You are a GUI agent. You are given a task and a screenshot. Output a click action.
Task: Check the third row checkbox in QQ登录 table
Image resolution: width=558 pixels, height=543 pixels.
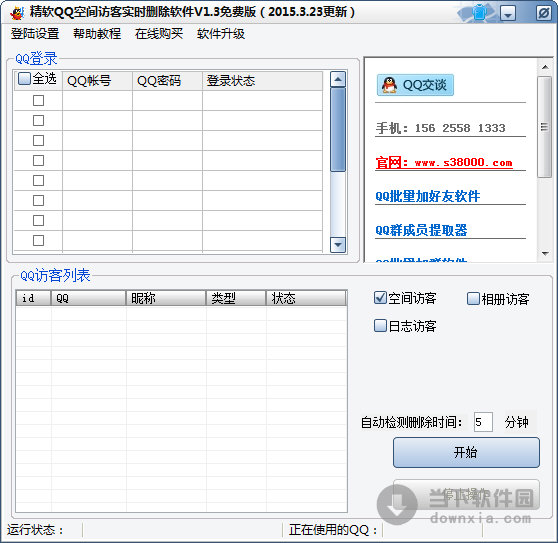coord(38,140)
